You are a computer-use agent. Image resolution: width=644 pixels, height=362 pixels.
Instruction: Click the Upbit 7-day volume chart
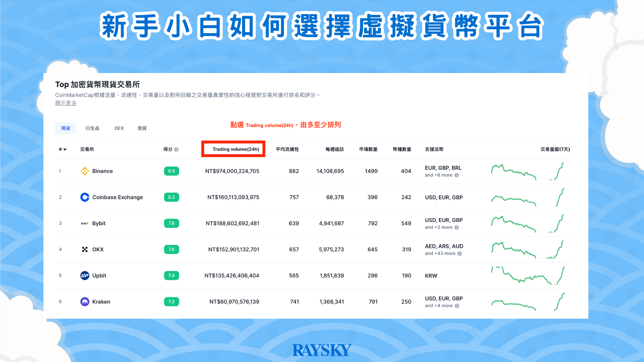pos(528,276)
